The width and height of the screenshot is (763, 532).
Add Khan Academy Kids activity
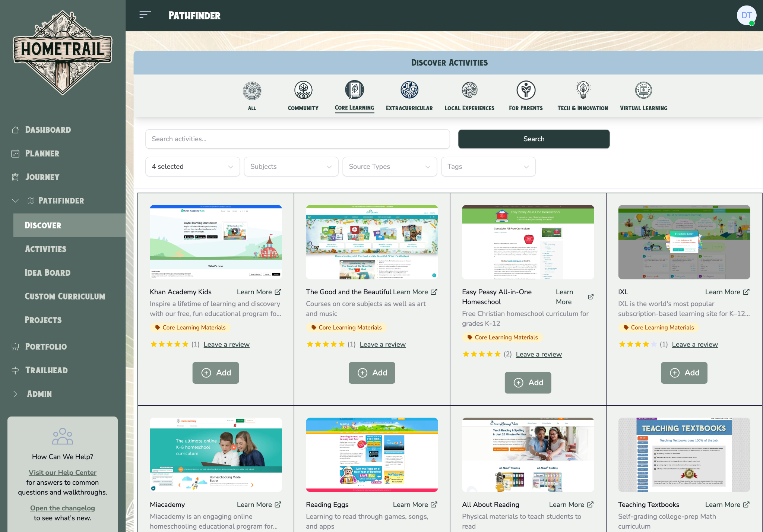[216, 373]
